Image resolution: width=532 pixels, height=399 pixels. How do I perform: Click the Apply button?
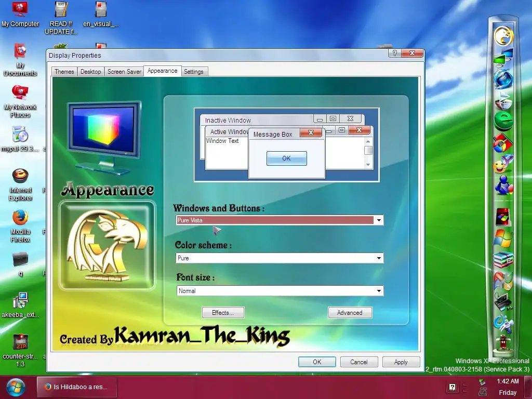coord(401,362)
